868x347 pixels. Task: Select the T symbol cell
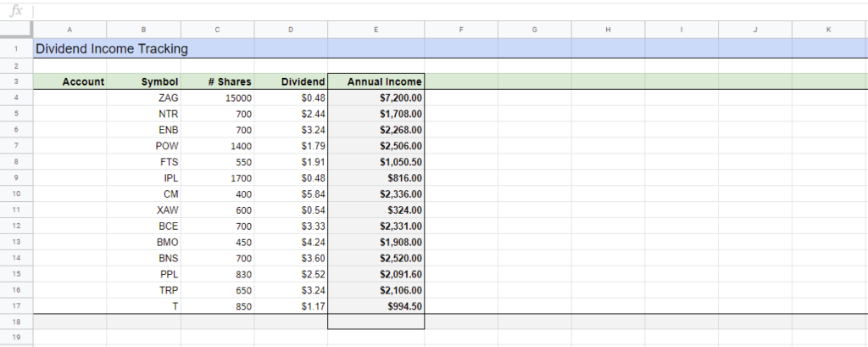pyautogui.click(x=143, y=306)
